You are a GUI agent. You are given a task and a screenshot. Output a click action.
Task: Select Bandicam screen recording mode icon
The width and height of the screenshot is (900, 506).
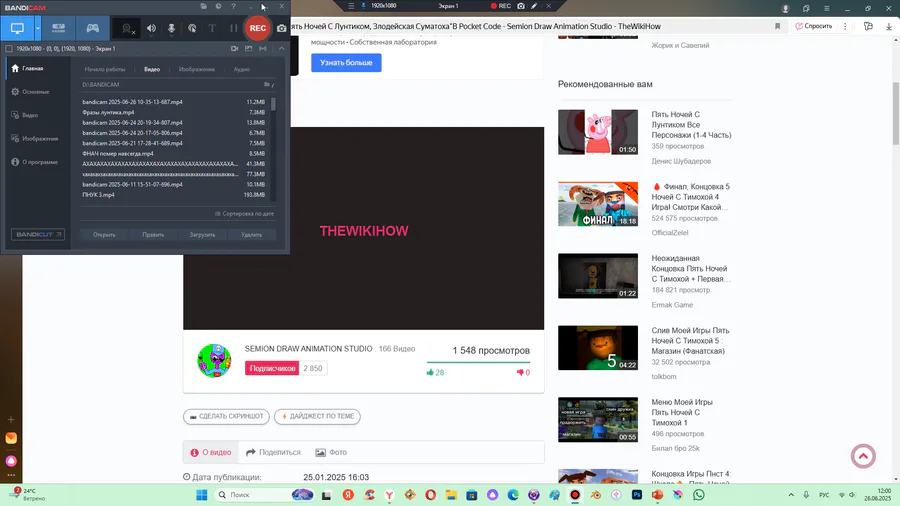click(x=17, y=28)
